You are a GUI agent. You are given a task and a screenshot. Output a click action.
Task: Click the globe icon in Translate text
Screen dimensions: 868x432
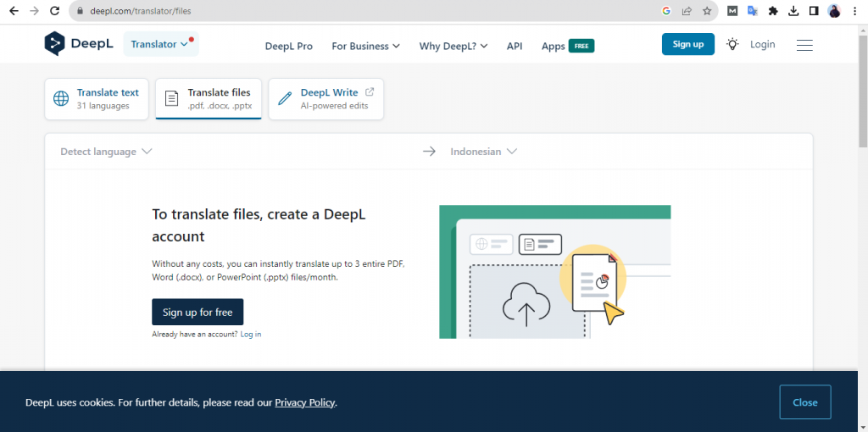[61, 98]
